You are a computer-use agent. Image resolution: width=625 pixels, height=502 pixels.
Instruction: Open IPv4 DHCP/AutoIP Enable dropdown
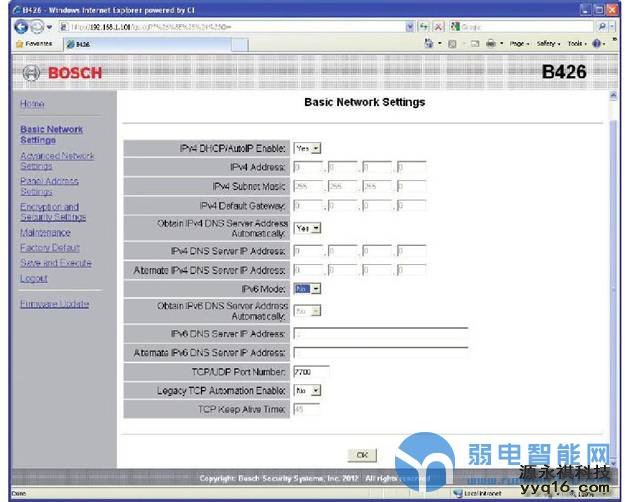point(307,148)
